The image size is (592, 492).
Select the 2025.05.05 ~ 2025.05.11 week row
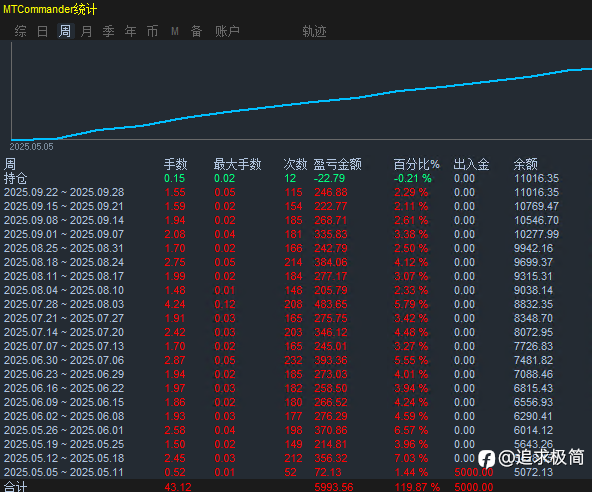coord(296,472)
